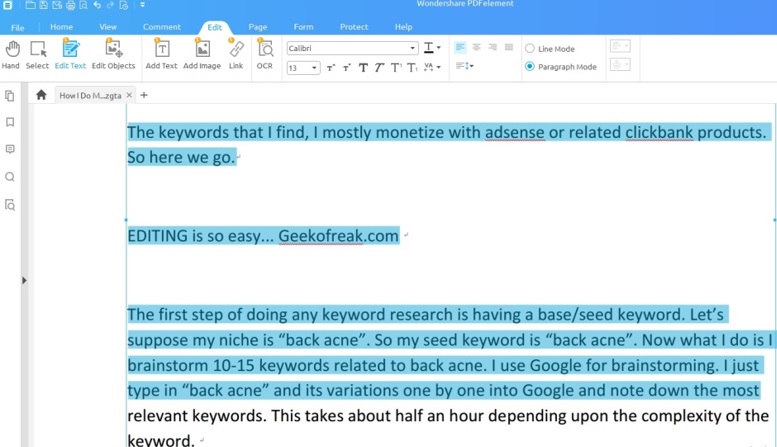Open the search panel in left sidebar

[10, 177]
